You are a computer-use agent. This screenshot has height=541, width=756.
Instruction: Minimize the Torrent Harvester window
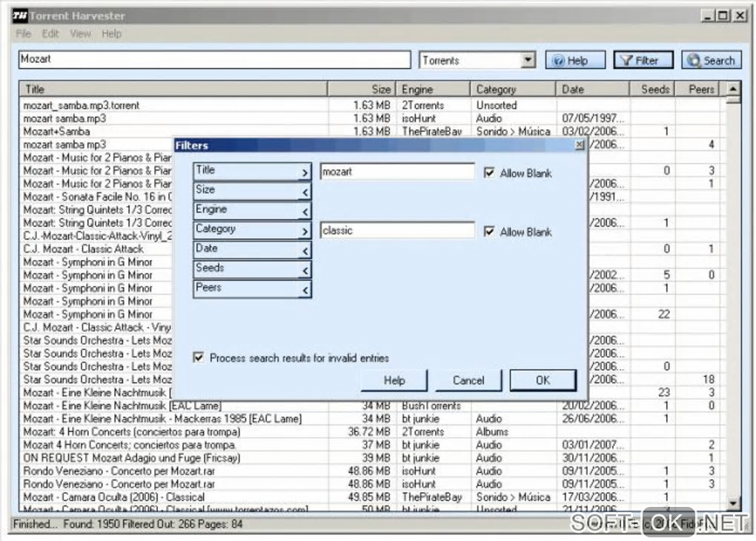(x=707, y=16)
